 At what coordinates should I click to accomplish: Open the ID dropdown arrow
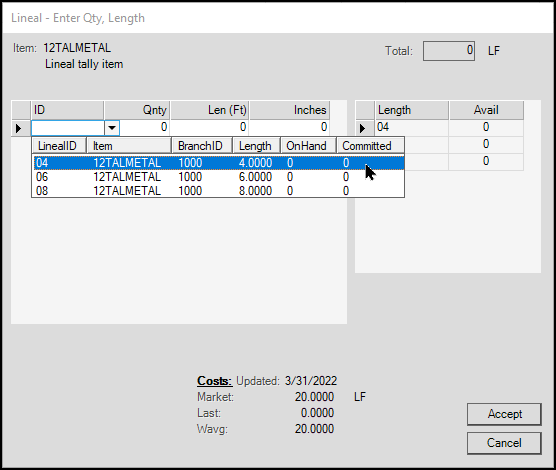coord(112,128)
